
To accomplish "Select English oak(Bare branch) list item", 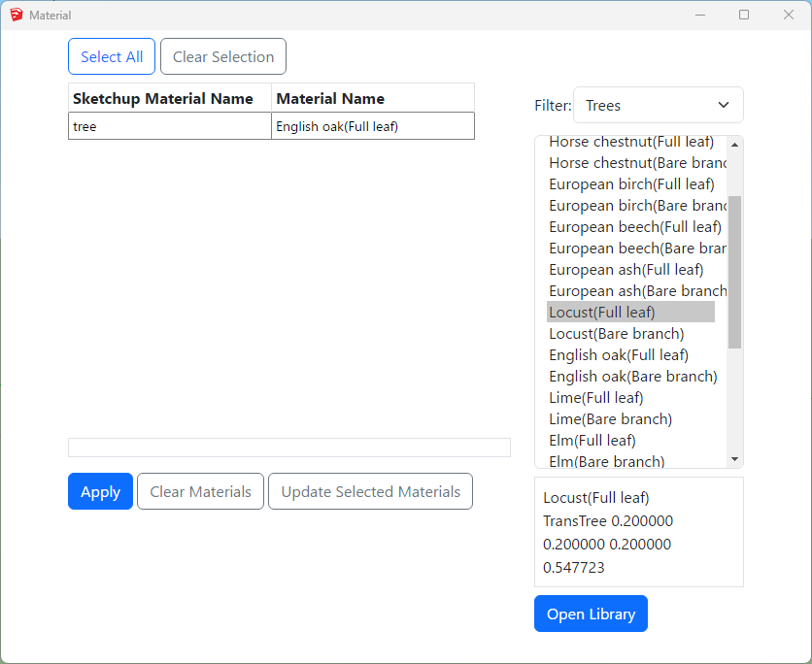I will (632, 377).
